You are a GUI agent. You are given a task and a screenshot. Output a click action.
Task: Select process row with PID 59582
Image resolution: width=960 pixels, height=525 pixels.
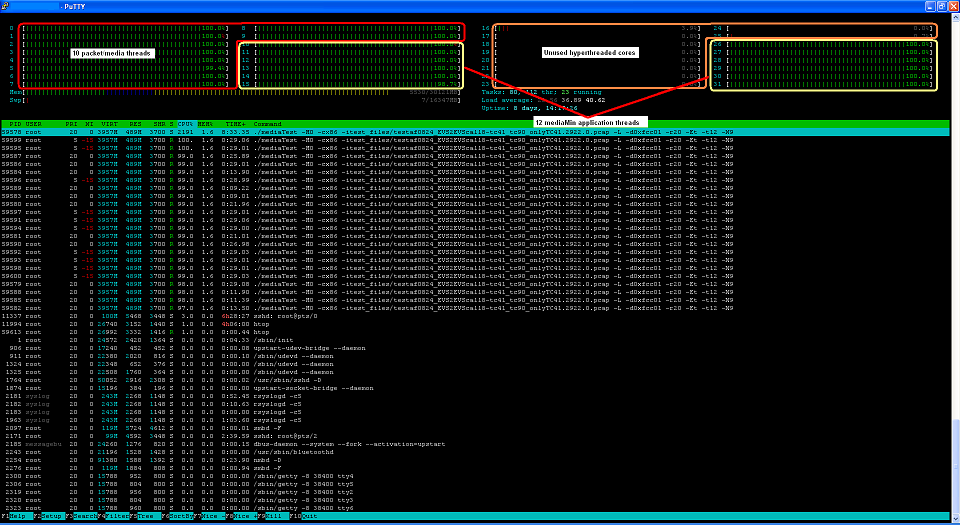pyautogui.click(x=475, y=308)
